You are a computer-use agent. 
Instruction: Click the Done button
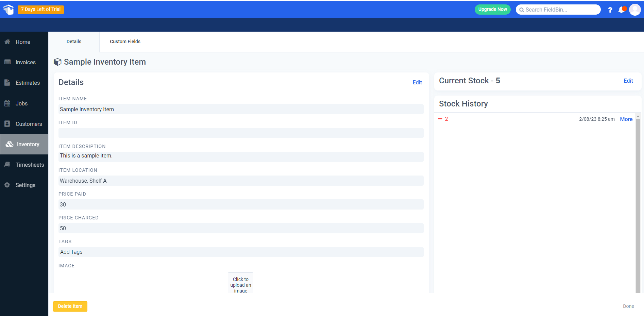628,306
